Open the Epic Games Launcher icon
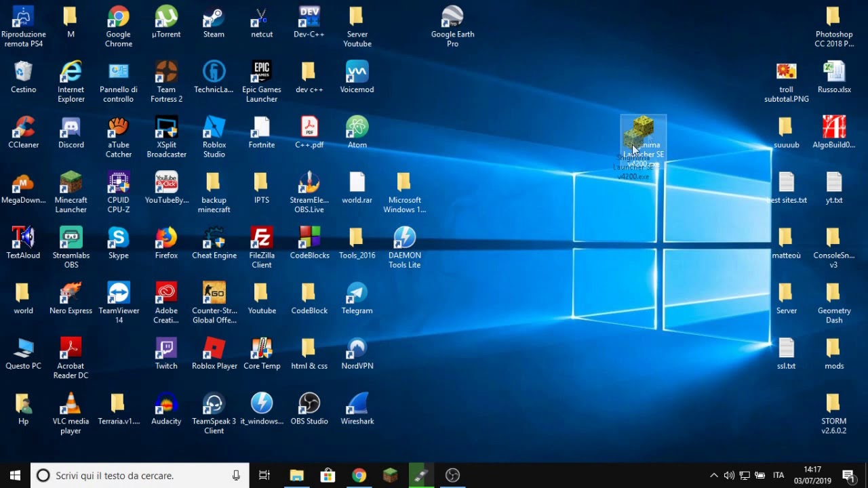Screen dimensions: 868x488 [x=262, y=82]
